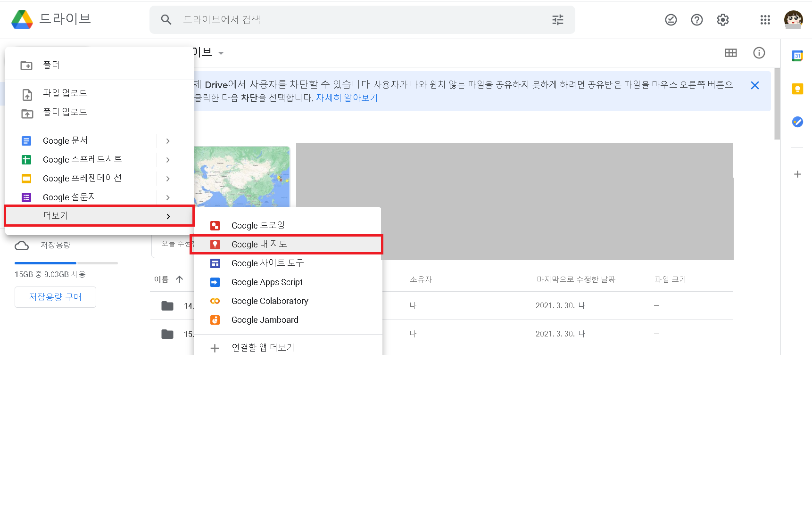
Task: Select Google Colaboratory menu item
Action: point(288,301)
